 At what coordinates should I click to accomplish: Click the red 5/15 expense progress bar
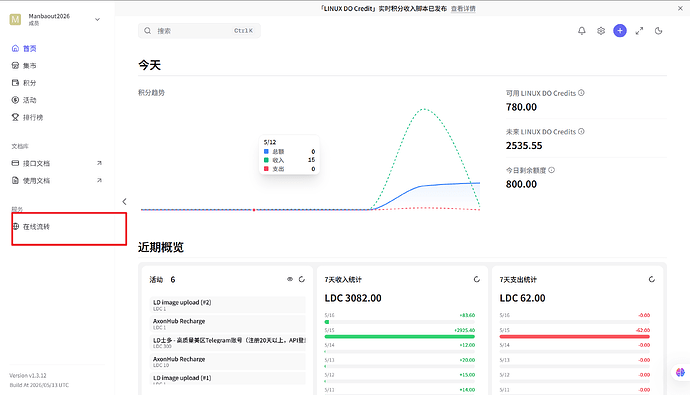point(575,337)
